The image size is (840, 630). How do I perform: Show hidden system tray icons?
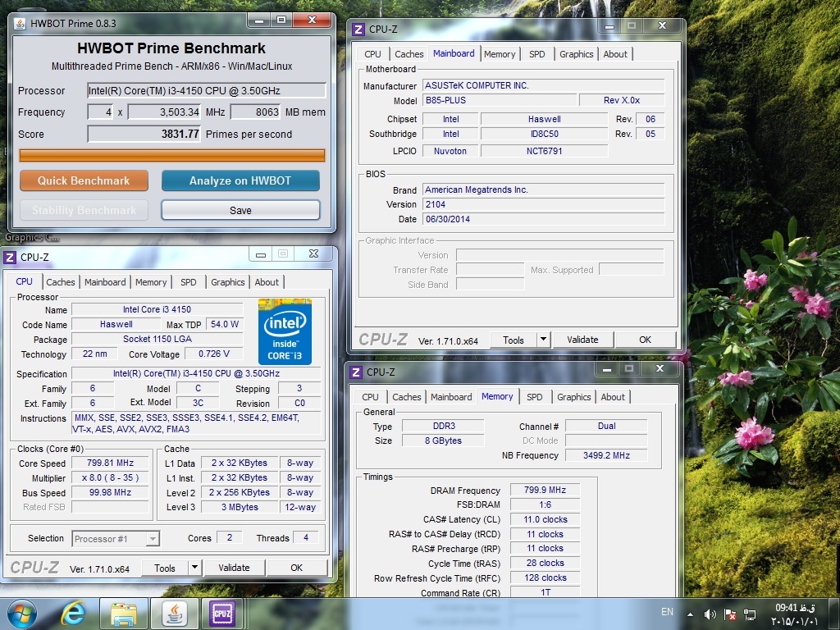690,615
